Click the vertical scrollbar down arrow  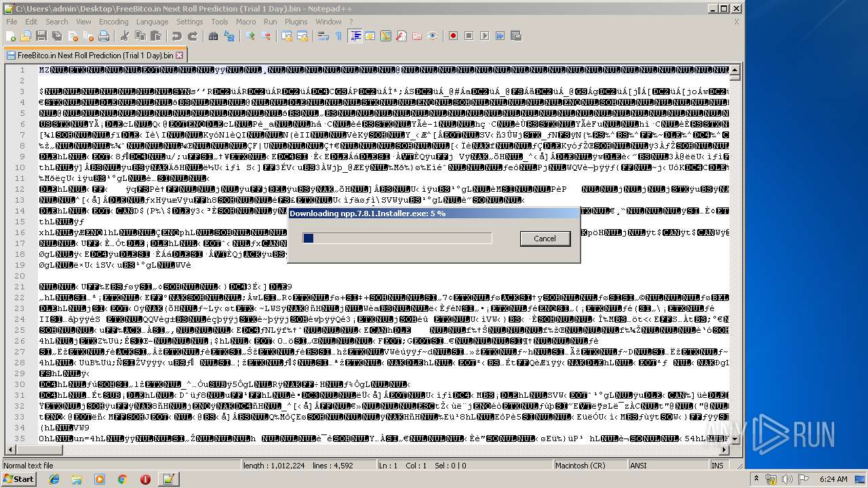pos(734,438)
